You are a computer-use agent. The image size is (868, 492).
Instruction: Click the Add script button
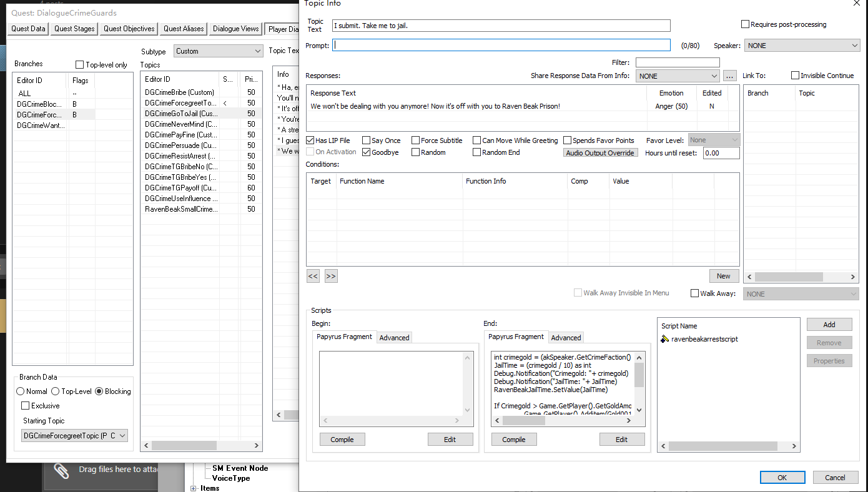coord(829,325)
